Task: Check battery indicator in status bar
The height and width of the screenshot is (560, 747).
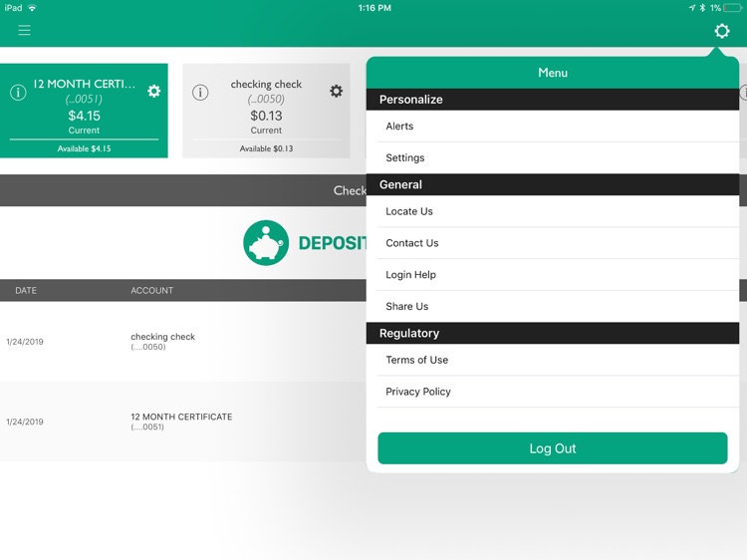Action: 733,8
